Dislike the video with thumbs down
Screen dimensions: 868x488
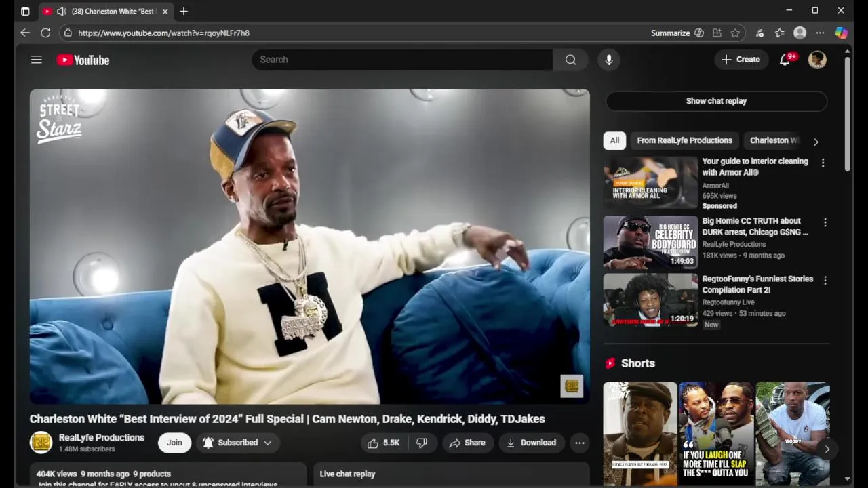tap(422, 443)
